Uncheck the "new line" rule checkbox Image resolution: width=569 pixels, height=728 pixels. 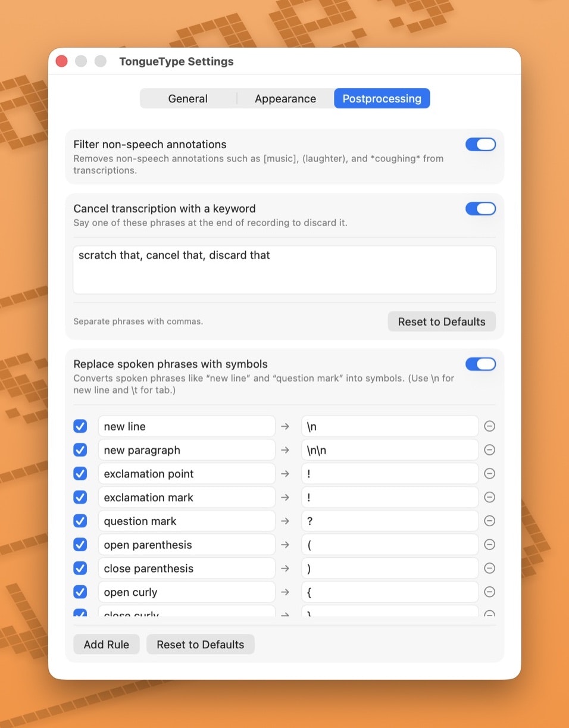point(80,426)
